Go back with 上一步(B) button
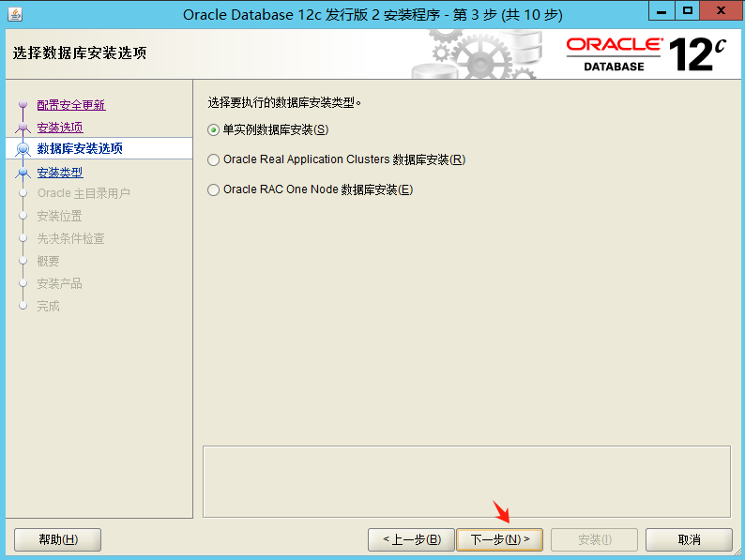This screenshot has width=745, height=560. [412, 539]
